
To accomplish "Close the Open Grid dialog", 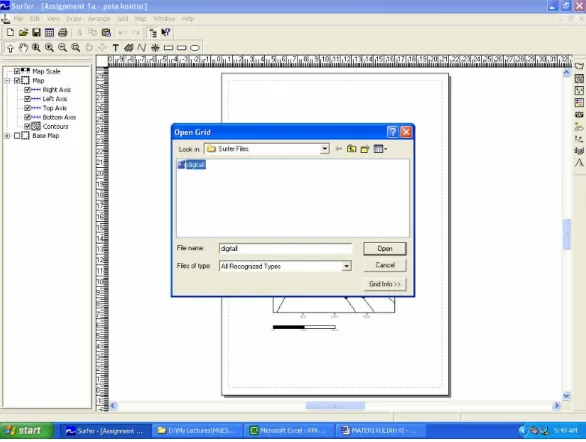I will coord(406,132).
